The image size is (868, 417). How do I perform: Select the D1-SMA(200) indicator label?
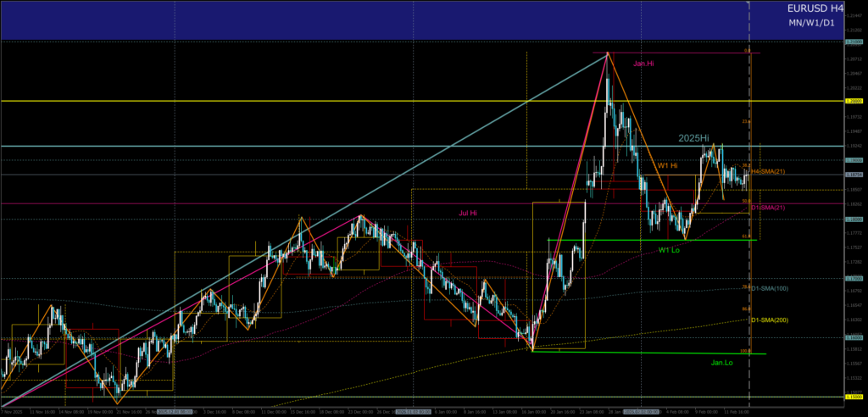(x=770, y=320)
